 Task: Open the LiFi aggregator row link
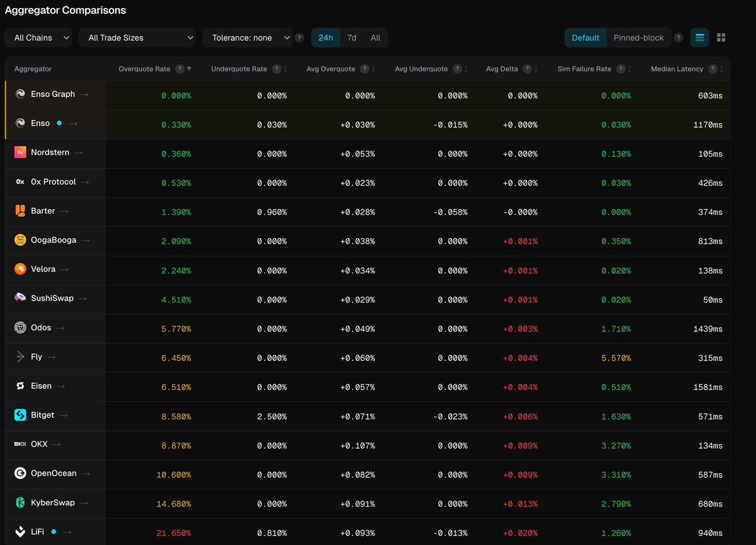pos(67,532)
